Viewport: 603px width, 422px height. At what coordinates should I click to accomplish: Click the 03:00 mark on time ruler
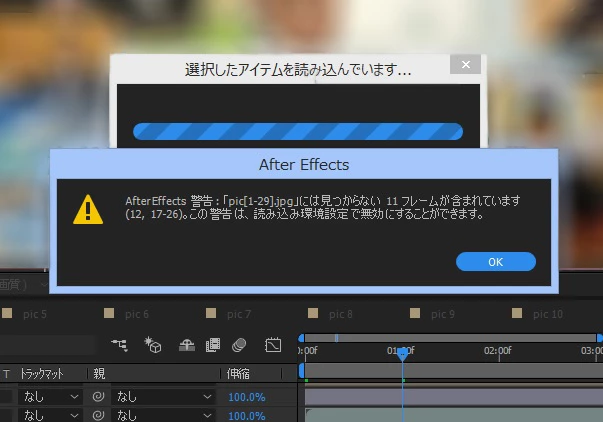[592, 350]
